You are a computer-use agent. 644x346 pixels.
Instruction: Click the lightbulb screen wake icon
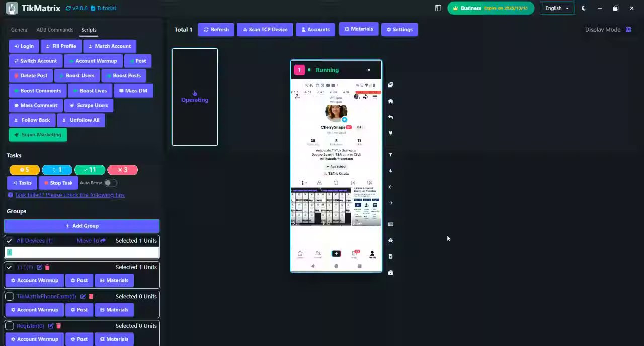[x=390, y=133]
